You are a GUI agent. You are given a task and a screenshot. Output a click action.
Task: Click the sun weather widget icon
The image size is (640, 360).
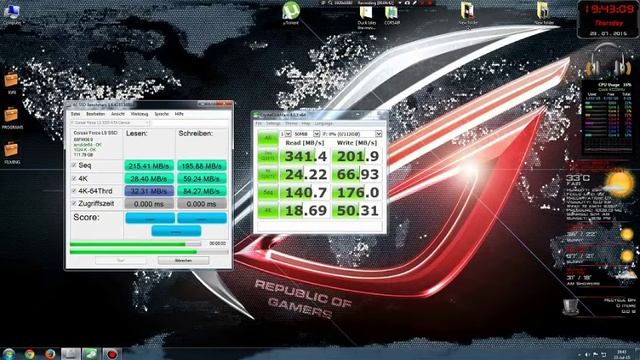point(620,183)
